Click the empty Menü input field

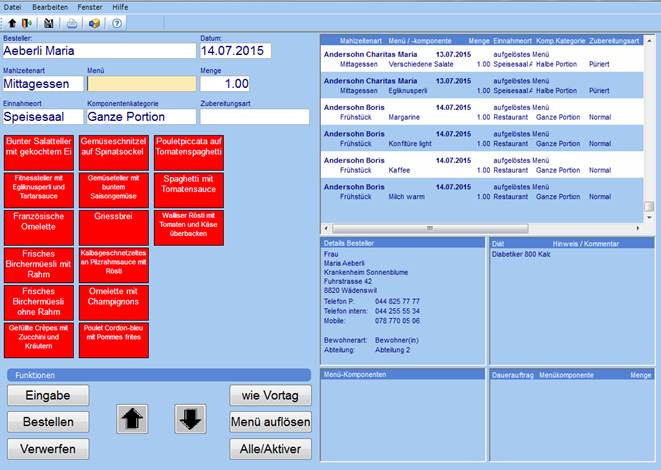[139, 84]
